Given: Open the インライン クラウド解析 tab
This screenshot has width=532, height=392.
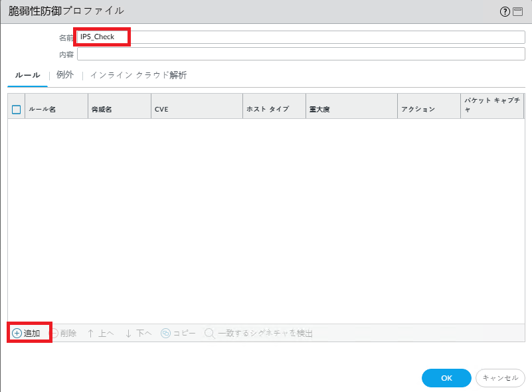Looking at the screenshot, I should click(x=138, y=75).
